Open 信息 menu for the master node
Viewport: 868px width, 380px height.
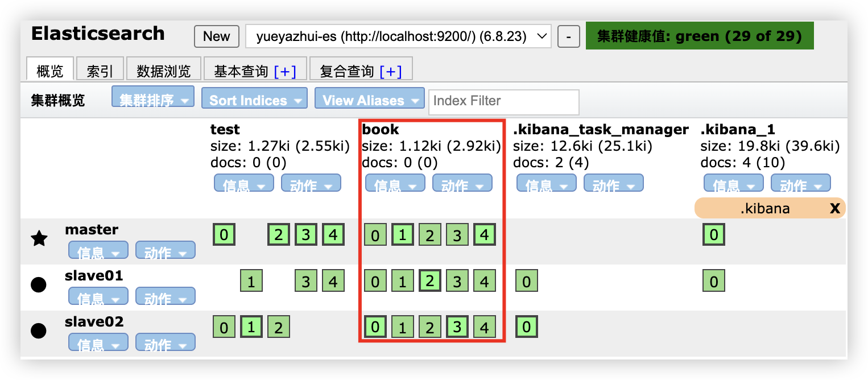coord(98,250)
